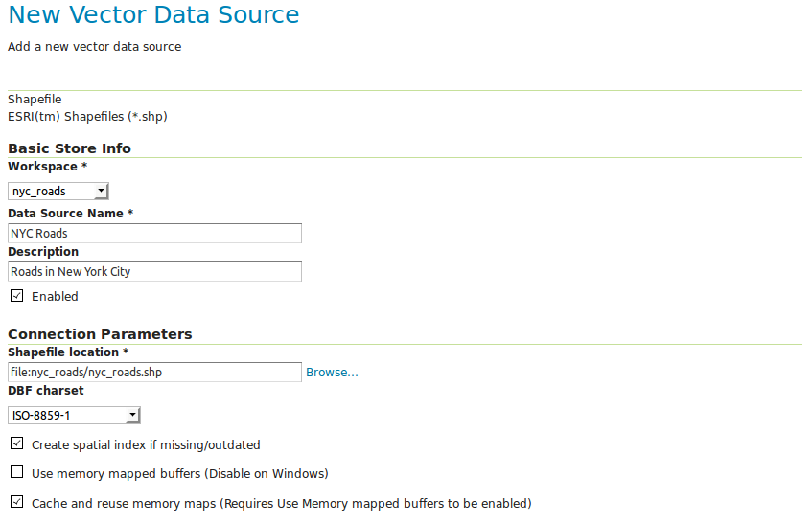Image resolution: width=812 pixels, height=522 pixels.
Task: Toggle the Enabled checkbox
Action: (x=16, y=296)
